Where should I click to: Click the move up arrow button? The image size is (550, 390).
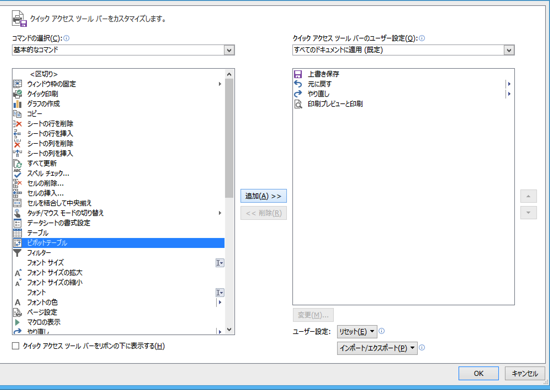(x=528, y=196)
